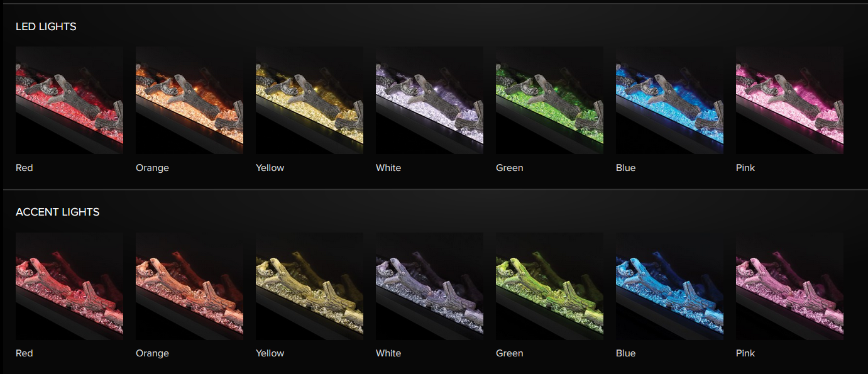Click the White label under accent lights
This screenshot has width=868, height=374.
pos(388,353)
